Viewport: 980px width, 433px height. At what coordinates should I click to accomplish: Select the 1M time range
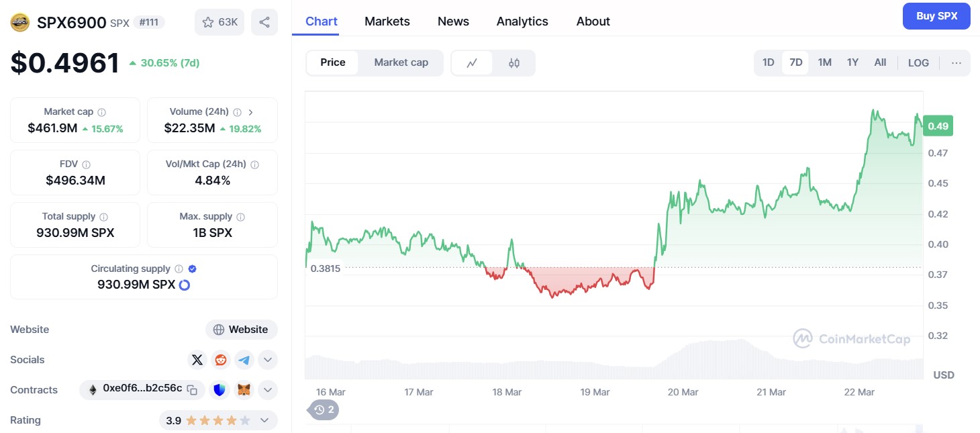824,62
